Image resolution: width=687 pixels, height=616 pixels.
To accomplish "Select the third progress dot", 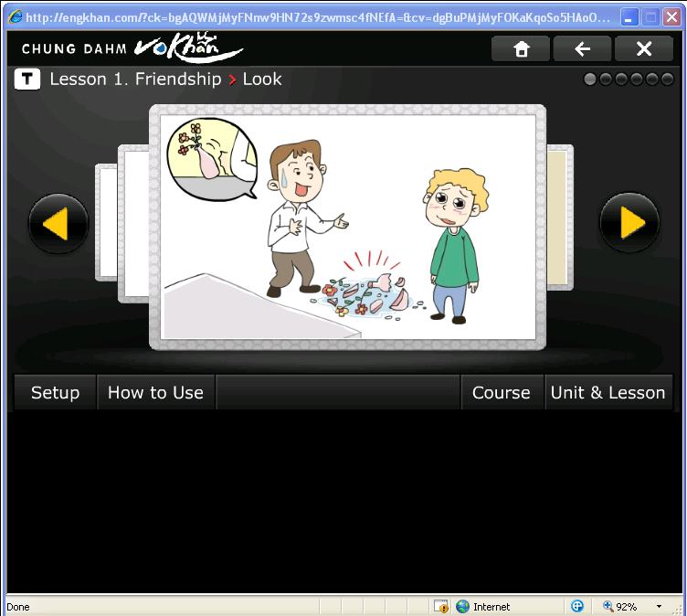I will [621, 80].
